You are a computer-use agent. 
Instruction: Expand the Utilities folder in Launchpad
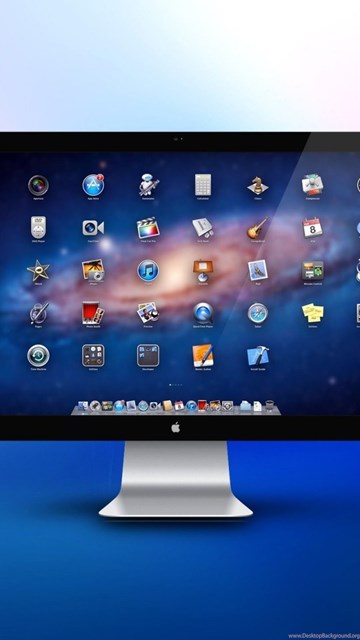click(x=93, y=356)
